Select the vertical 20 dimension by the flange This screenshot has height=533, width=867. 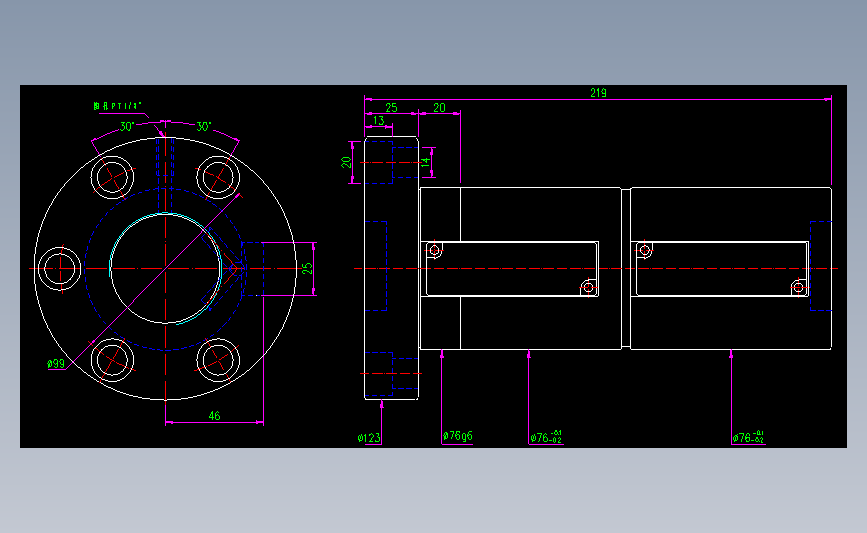coord(346,163)
